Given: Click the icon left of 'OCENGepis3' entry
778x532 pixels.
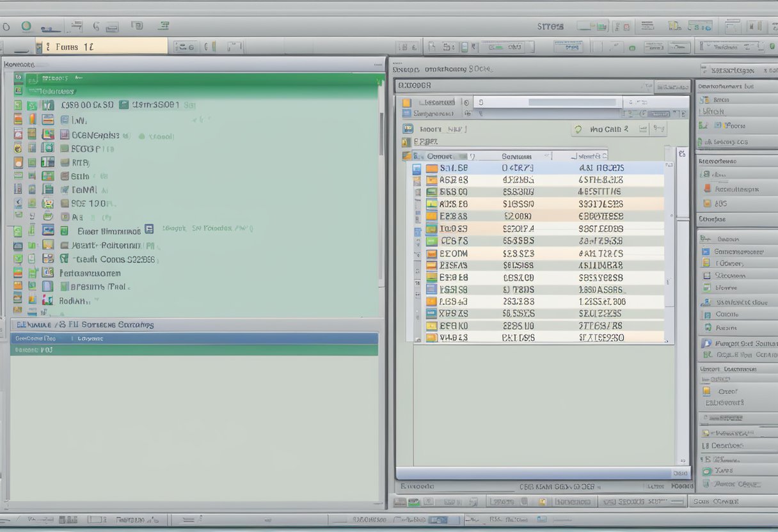Looking at the screenshot, I should point(65,135).
